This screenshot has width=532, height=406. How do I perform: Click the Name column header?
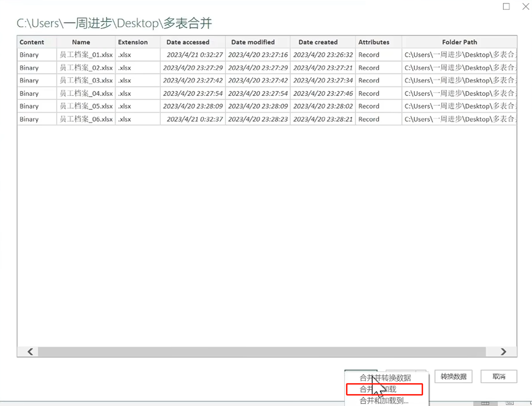click(x=81, y=42)
